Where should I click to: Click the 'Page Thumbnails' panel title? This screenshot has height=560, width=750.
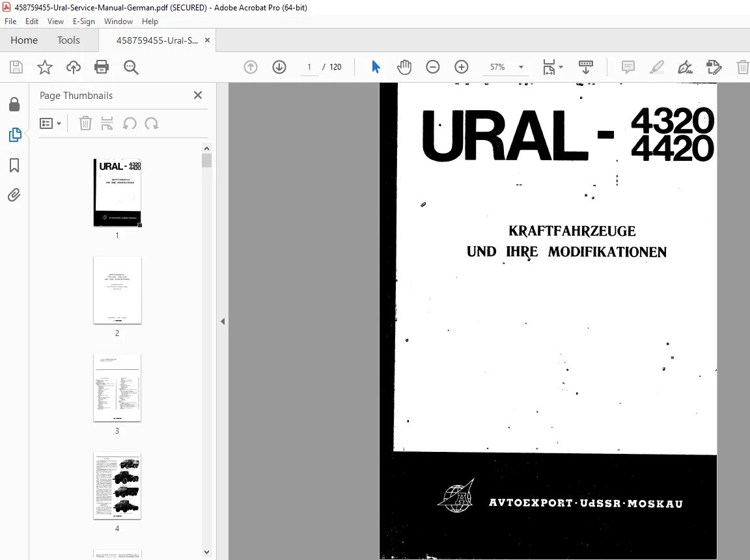(x=76, y=96)
